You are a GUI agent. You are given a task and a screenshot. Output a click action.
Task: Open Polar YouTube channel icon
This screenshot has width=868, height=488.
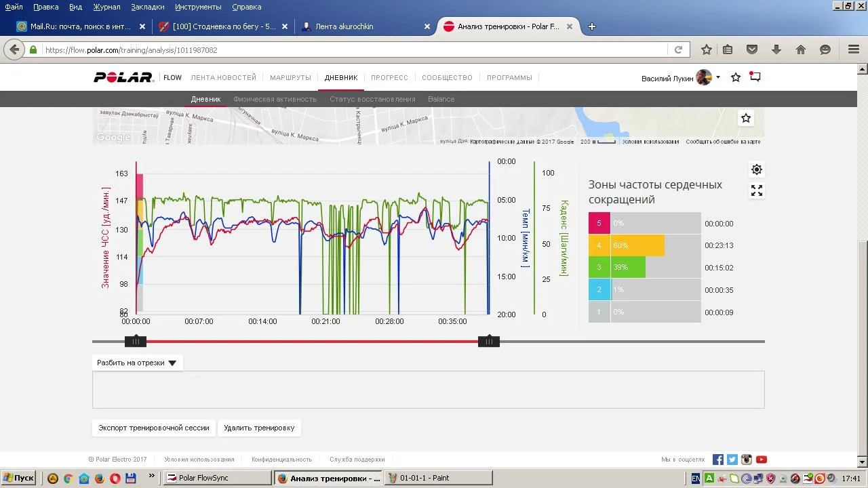pos(762,460)
